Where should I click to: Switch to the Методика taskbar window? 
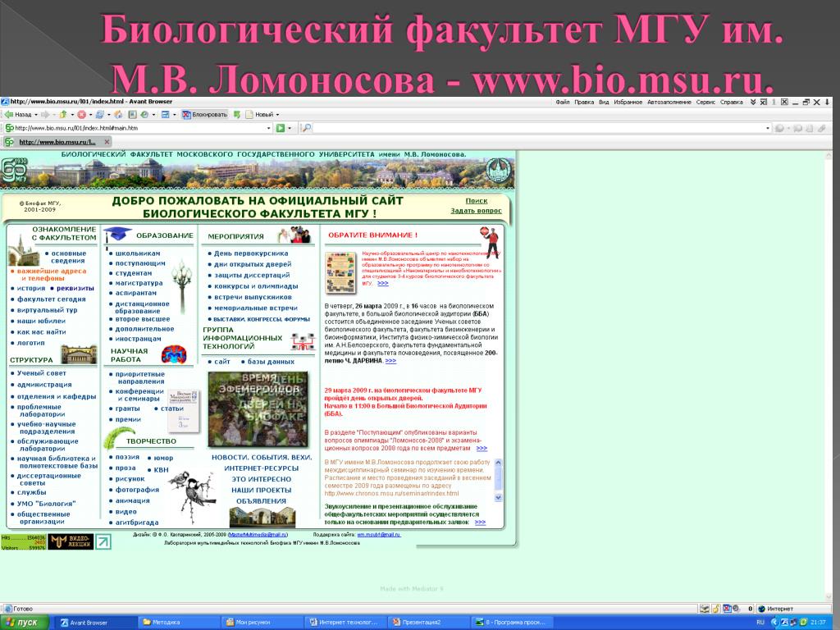coord(177,623)
